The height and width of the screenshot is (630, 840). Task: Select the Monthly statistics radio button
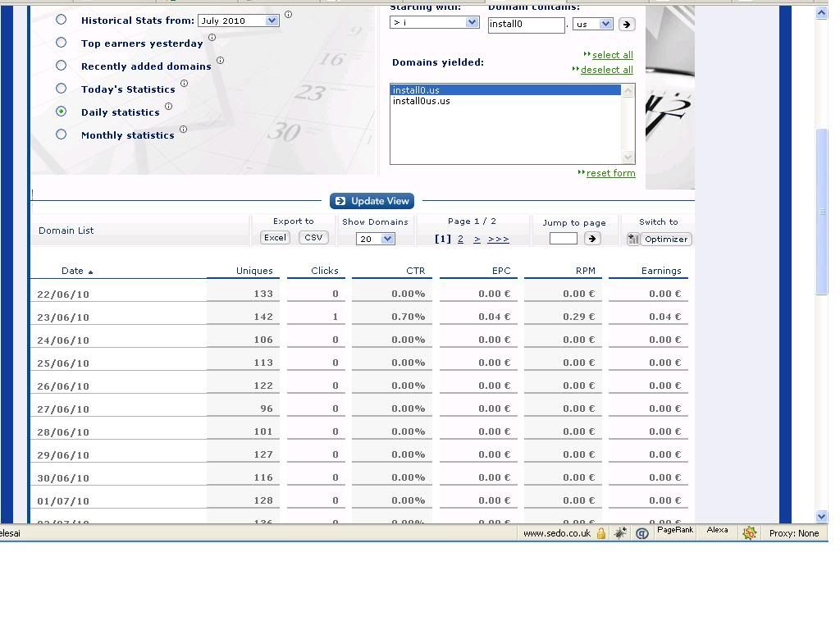point(61,135)
